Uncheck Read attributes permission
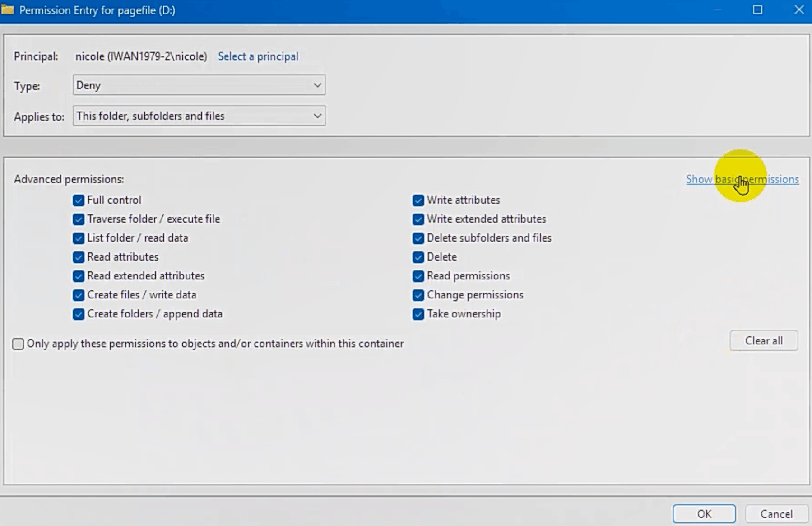The height and width of the screenshot is (526, 812). pos(78,257)
